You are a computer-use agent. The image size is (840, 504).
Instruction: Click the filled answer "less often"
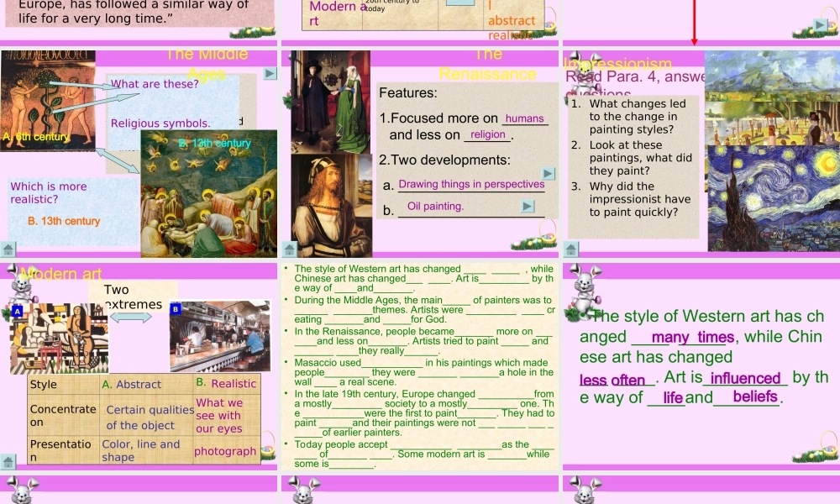pyautogui.click(x=612, y=381)
